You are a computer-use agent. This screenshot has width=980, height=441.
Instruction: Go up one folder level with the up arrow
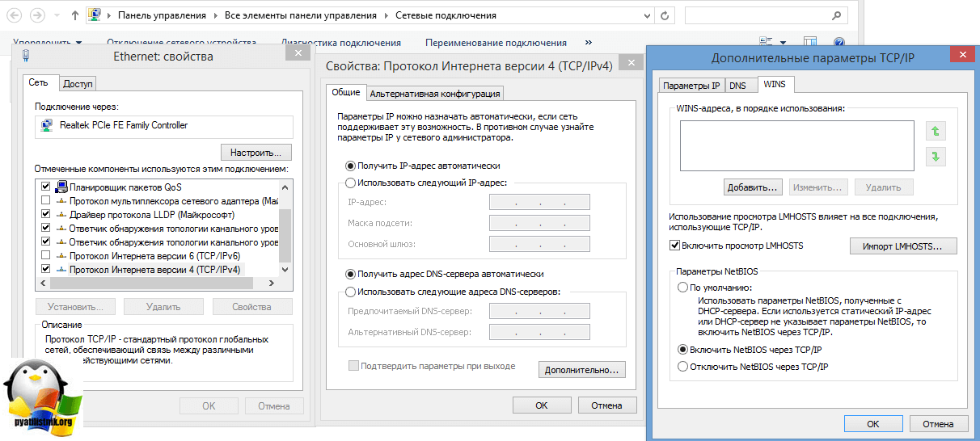(x=74, y=15)
